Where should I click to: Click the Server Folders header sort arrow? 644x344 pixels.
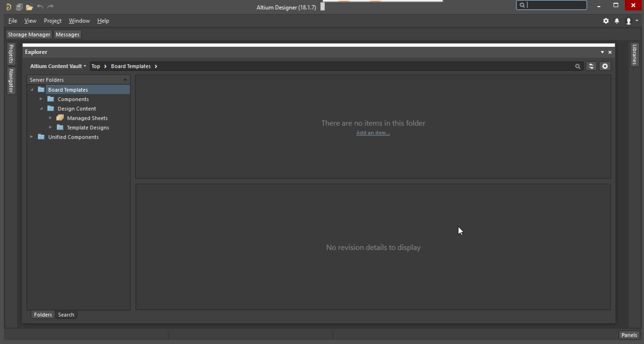click(125, 80)
